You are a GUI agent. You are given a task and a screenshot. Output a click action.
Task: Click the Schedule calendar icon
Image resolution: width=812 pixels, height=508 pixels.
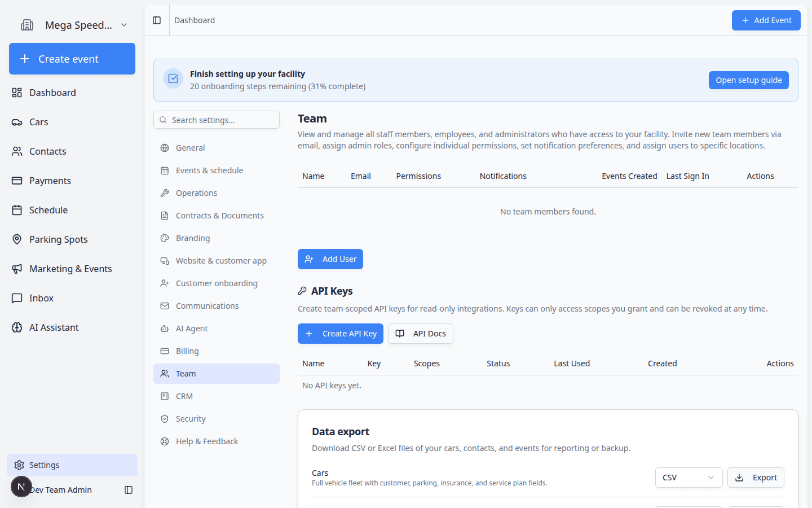[x=17, y=210]
